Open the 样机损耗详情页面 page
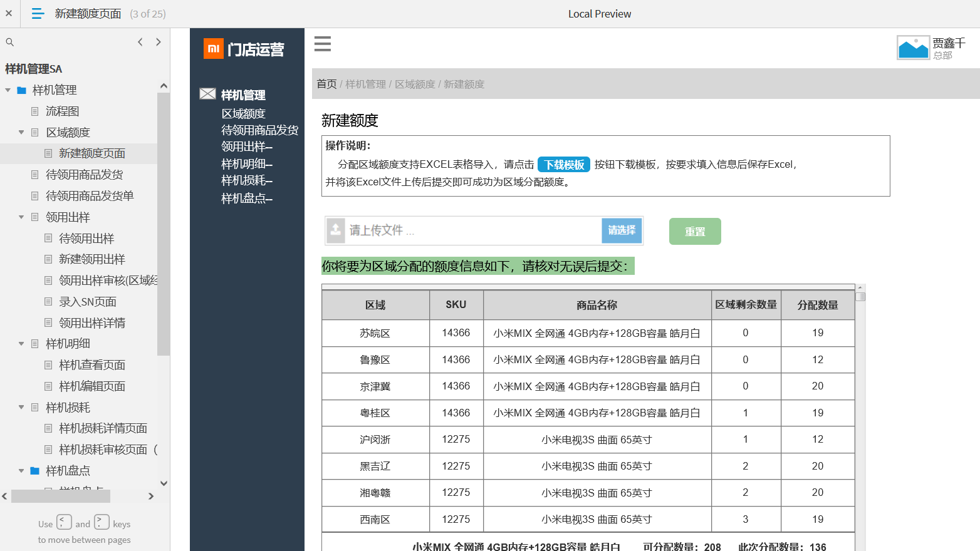980x551 pixels. tap(103, 428)
